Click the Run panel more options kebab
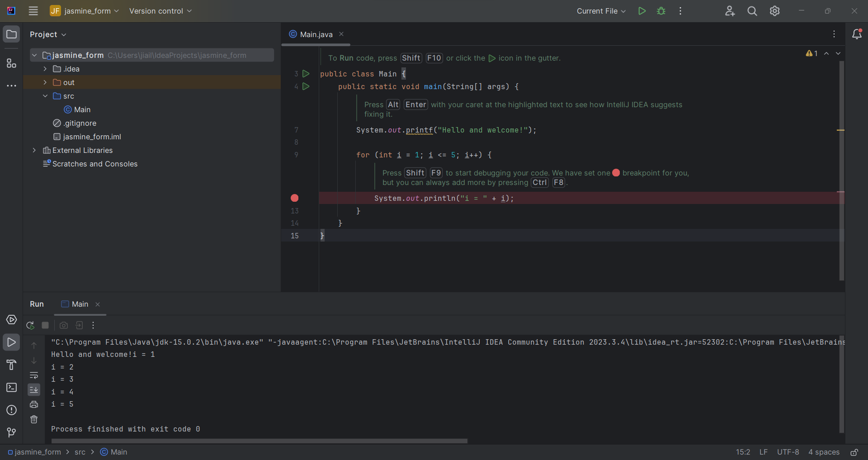868x460 pixels. [x=93, y=325]
